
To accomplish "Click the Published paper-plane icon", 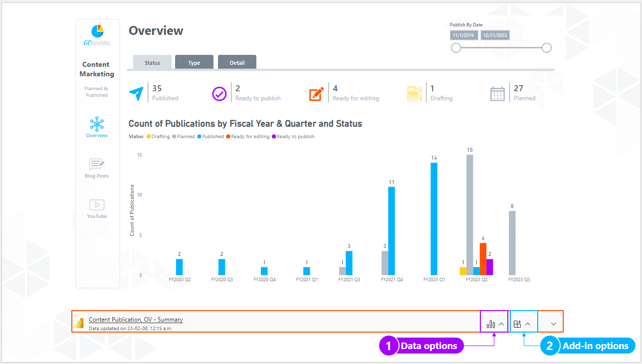I will pyautogui.click(x=136, y=93).
